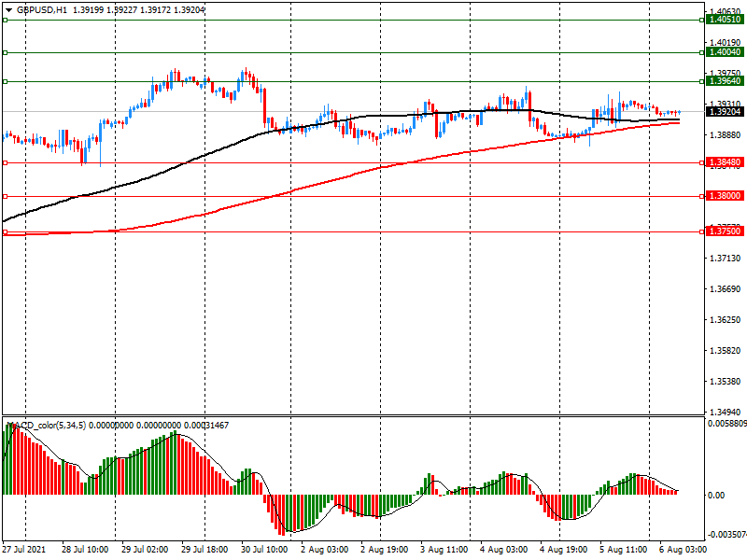Screen dimensions: 747x560
Task: Click the 1.36690 price scale value
Action: (x=726, y=289)
